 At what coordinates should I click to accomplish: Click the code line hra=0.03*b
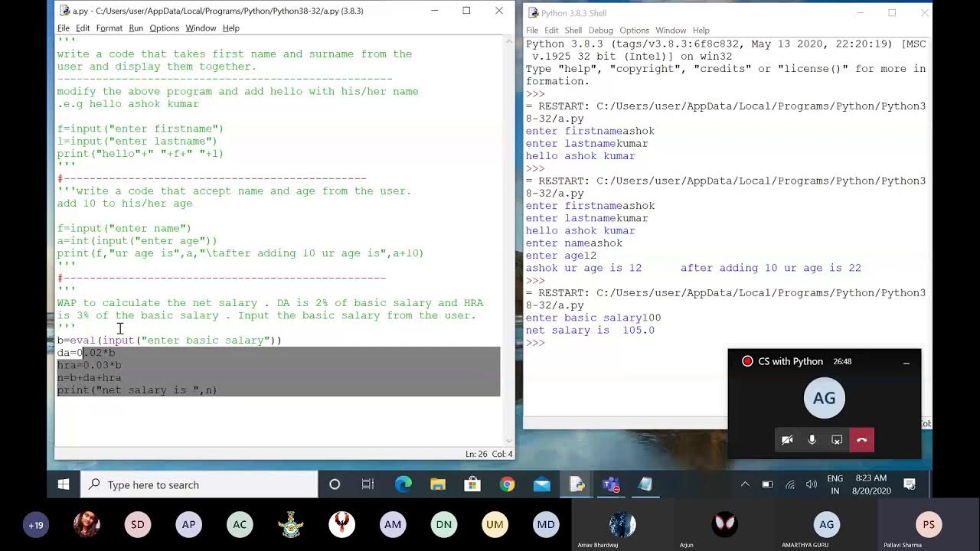[89, 365]
